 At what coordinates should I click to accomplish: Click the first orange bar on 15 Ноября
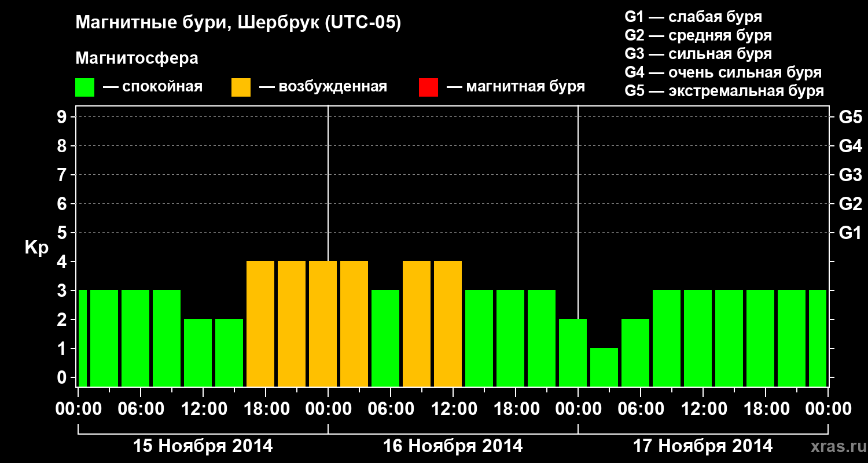pos(260,324)
